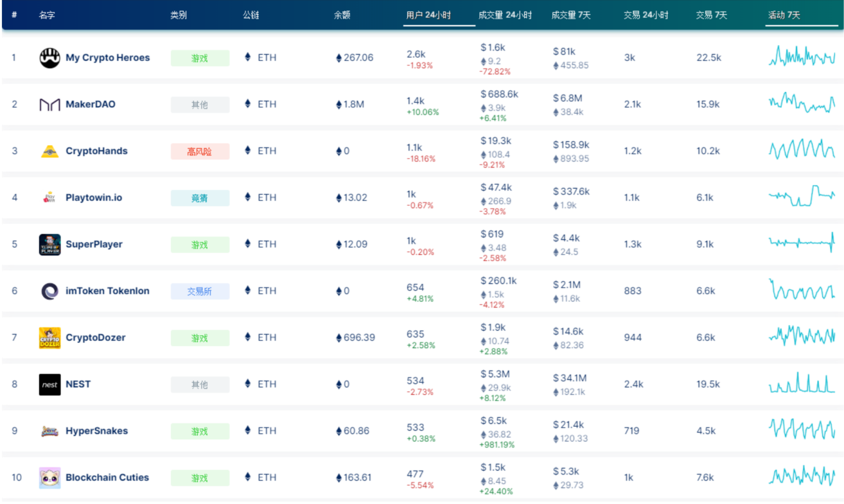Click the 游戏 tag on CryptoDozer row
The height and width of the screenshot is (504, 844).
point(200,338)
